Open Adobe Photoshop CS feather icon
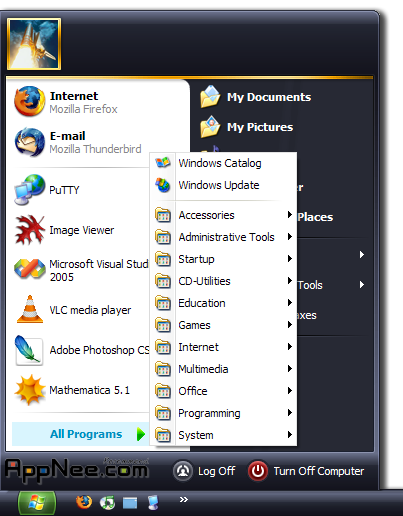The image size is (403, 516). pyautogui.click(x=29, y=350)
